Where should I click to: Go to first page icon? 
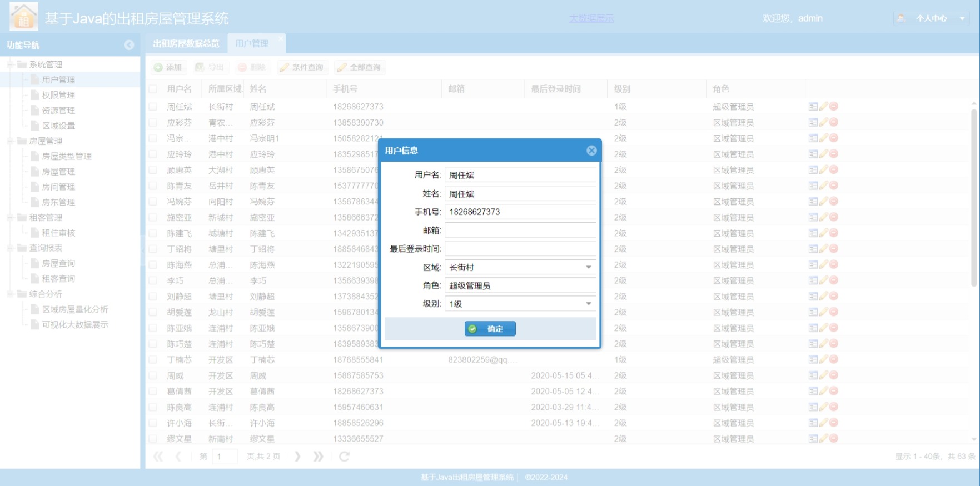158,457
